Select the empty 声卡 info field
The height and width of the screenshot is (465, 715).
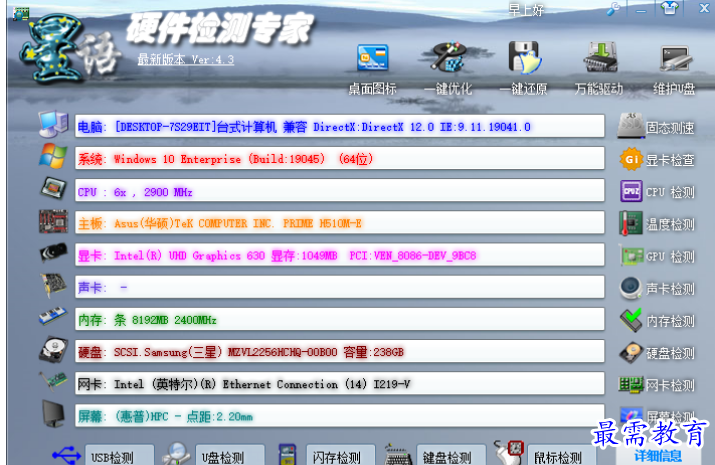pyautogui.click(x=340, y=287)
